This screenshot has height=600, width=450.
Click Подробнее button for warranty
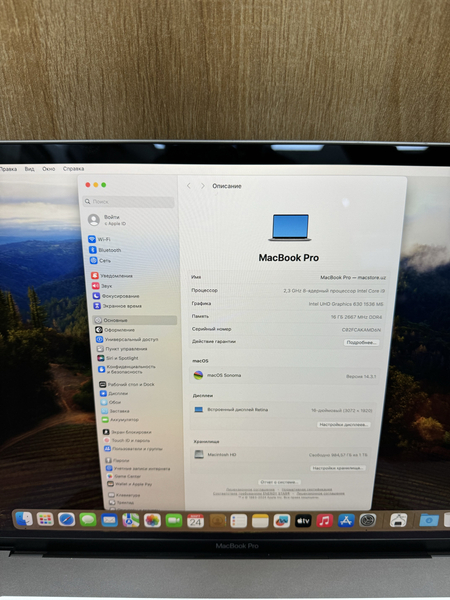[x=361, y=342]
